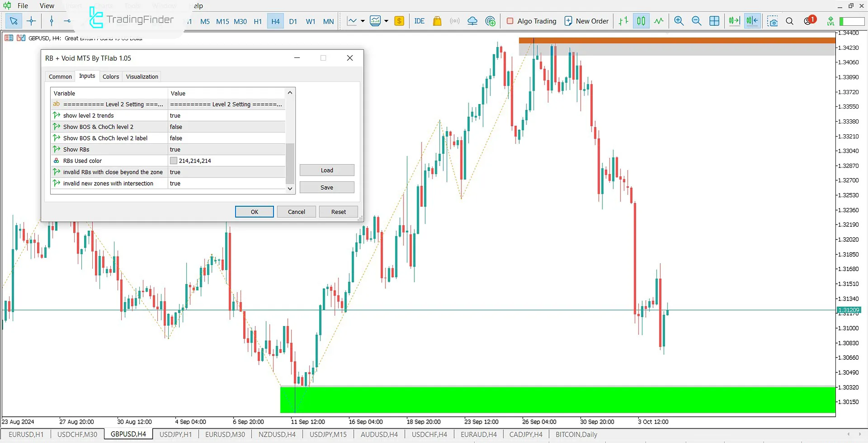The image size is (868, 443).
Task: Zoom in on the chart
Action: point(679,21)
